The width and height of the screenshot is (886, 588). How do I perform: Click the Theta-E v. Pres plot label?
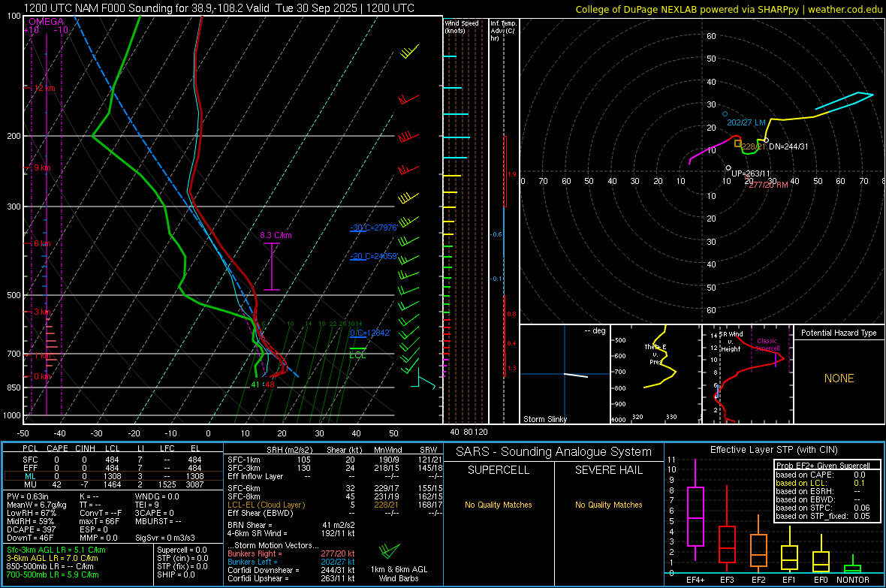click(655, 354)
